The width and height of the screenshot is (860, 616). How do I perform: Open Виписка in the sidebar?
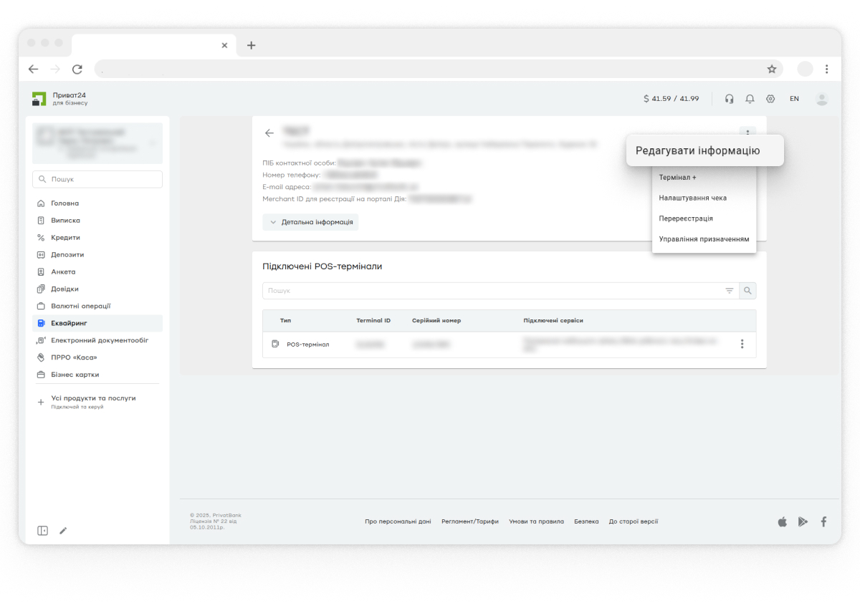[x=65, y=221]
